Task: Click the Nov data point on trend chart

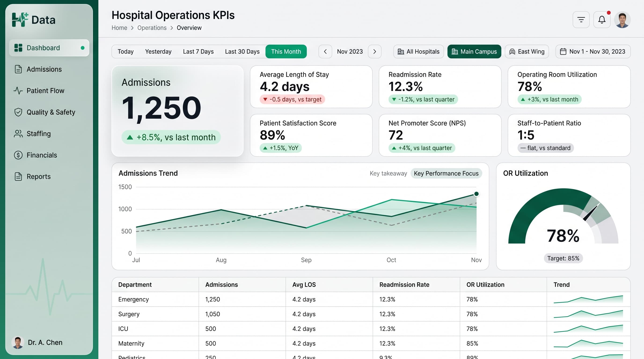Action: pyautogui.click(x=476, y=194)
